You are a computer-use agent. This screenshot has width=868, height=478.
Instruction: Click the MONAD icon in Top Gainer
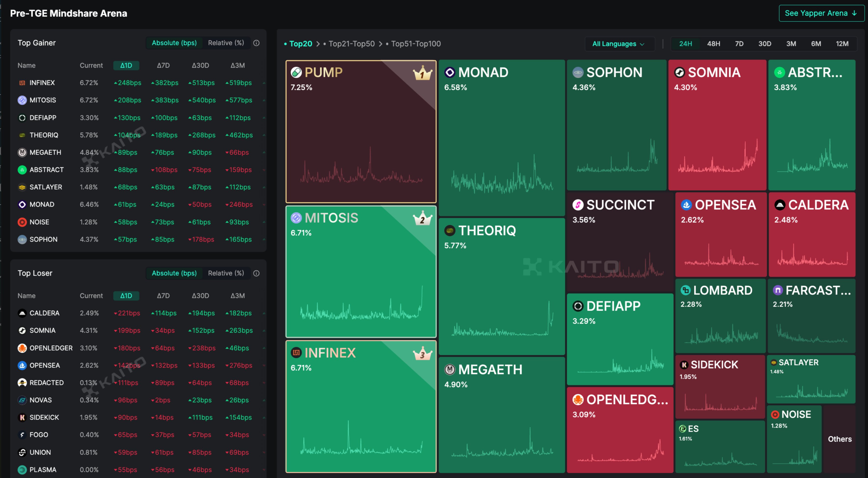tap(22, 204)
